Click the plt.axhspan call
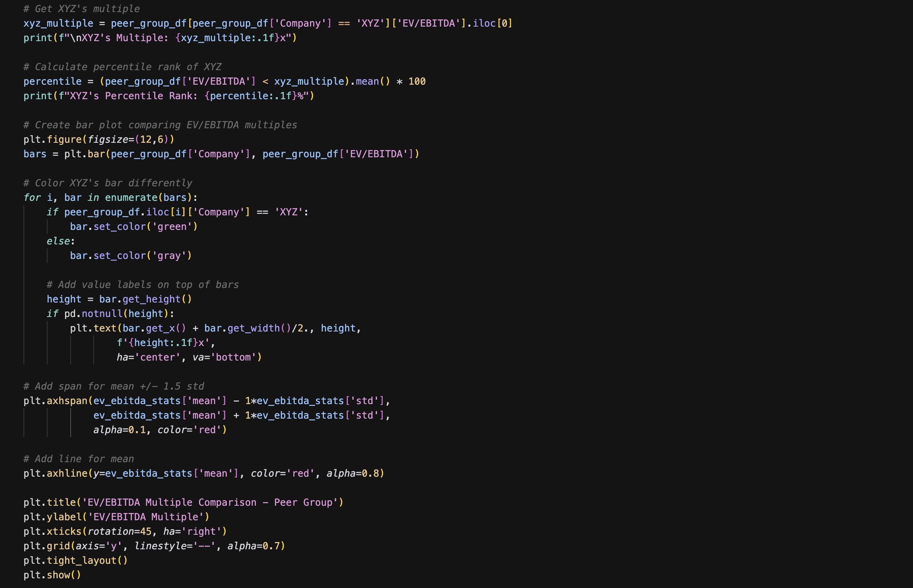 tap(67, 401)
